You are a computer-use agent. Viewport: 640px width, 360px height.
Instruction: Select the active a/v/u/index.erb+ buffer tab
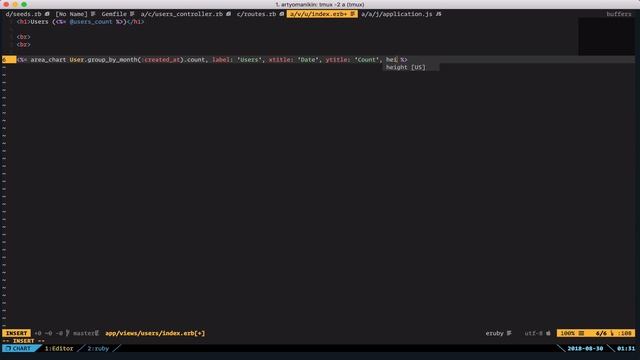pyautogui.click(x=322, y=14)
